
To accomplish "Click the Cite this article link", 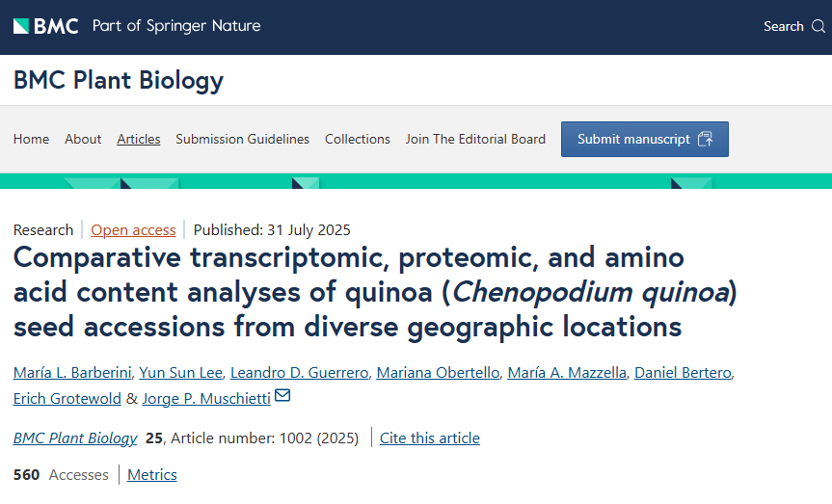I will [x=429, y=438].
